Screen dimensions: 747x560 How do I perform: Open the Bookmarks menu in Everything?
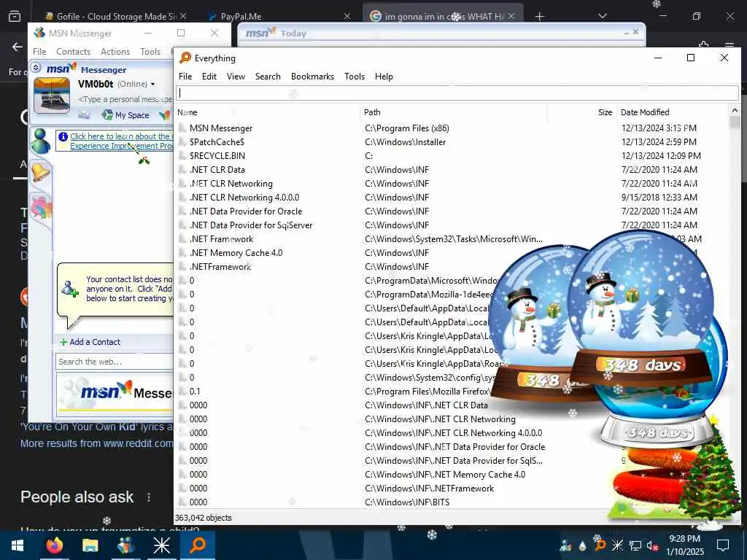tap(312, 76)
